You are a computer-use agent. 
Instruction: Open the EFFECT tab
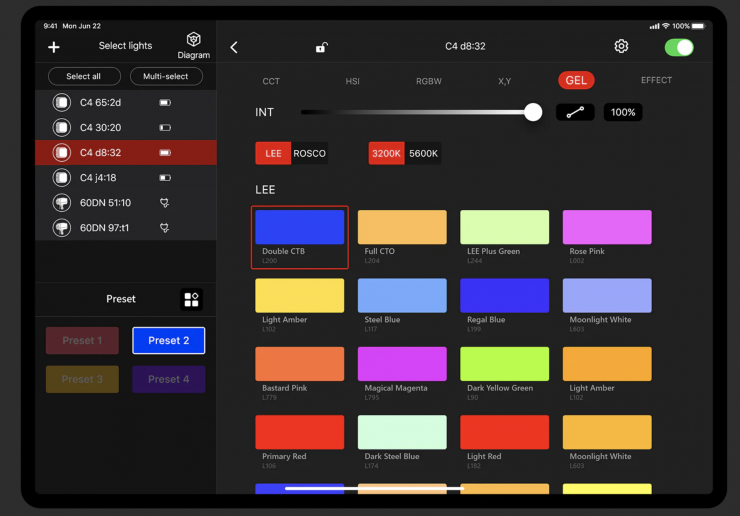click(x=656, y=80)
